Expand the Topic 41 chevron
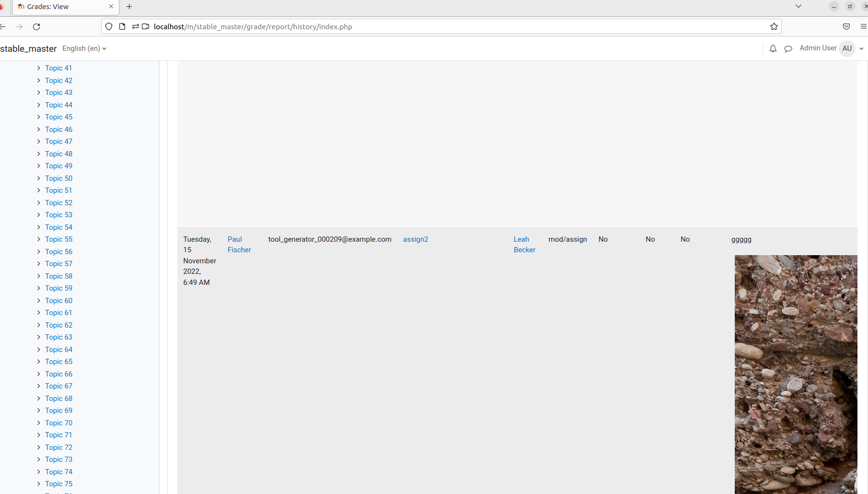This screenshot has width=868, height=494. [39, 68]
